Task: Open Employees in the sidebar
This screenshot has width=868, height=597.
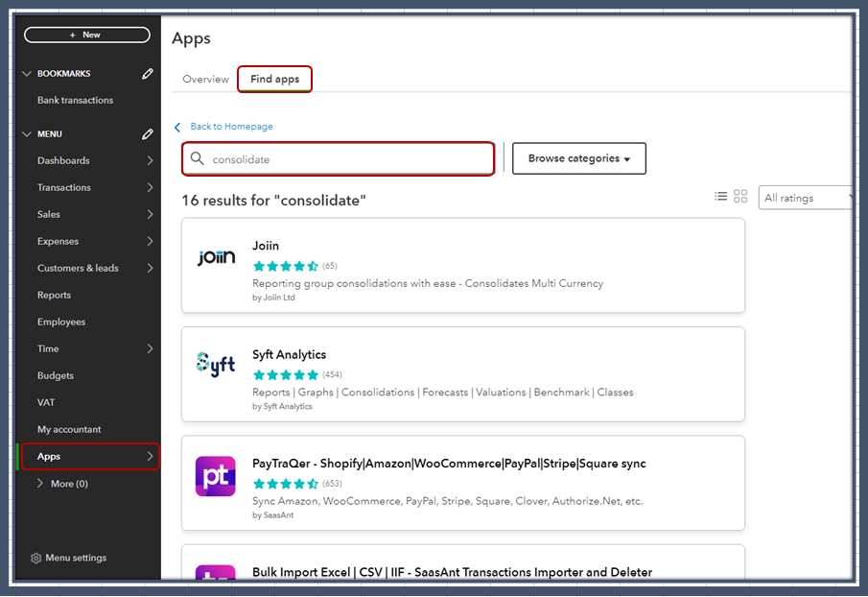Action: pyautogui.click(x=61, y=322)
